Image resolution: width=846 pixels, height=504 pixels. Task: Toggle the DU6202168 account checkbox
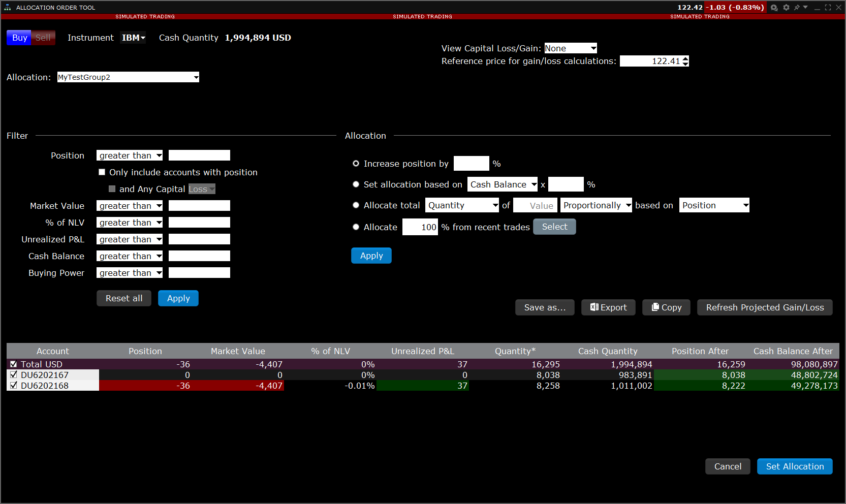(x=14, y=386)
